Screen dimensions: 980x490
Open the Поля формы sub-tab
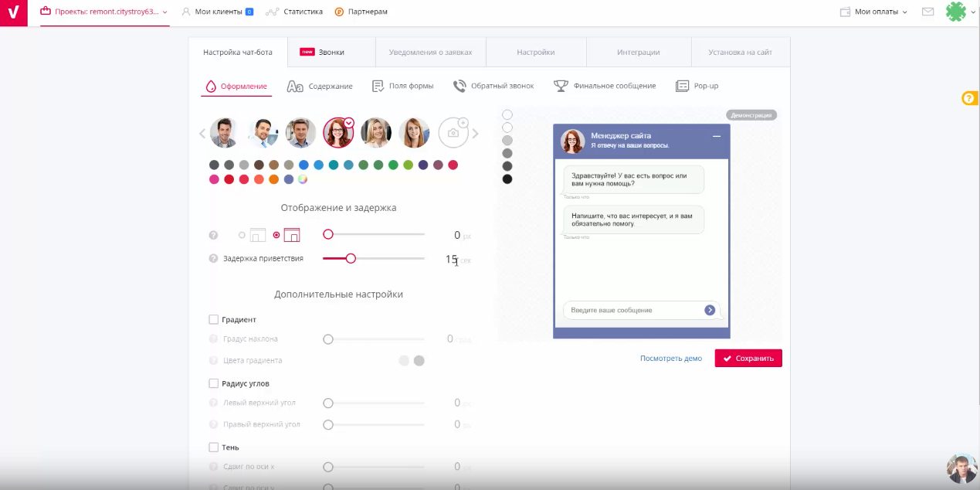coord(403,86)
